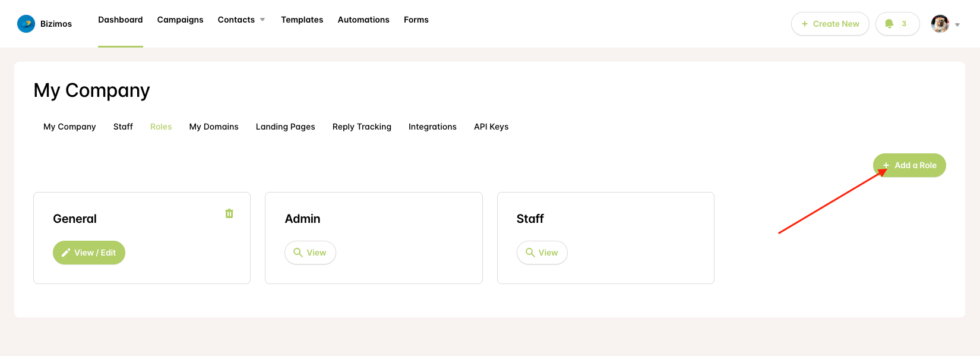The height and width of the screenshot is (356, 980).
Task: Add a Role with the green button
Action: point(909,165)
